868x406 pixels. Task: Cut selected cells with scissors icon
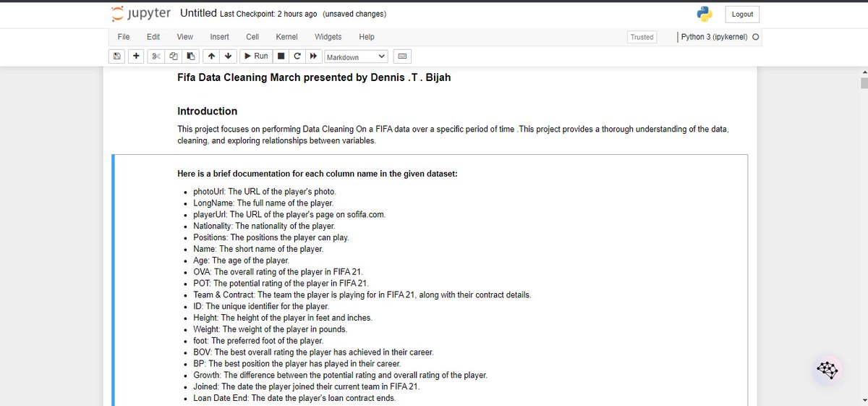[157, 56]
